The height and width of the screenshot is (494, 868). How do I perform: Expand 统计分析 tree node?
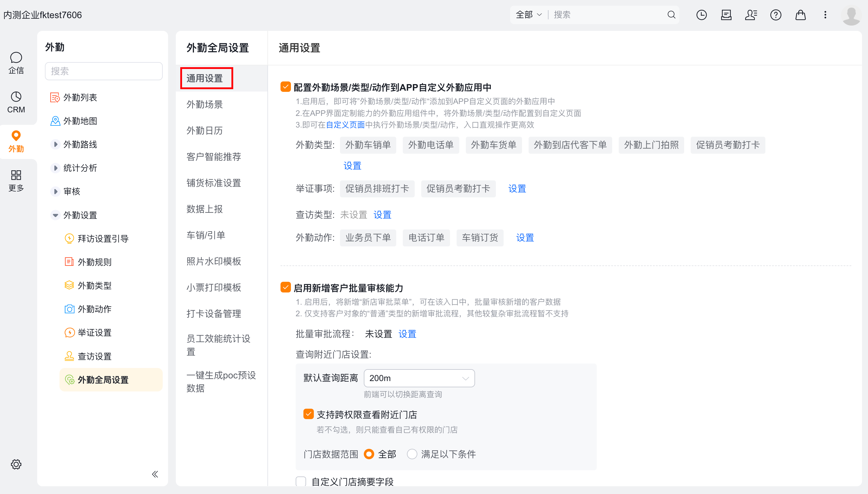pyautogui.click(x=56, y=168)
